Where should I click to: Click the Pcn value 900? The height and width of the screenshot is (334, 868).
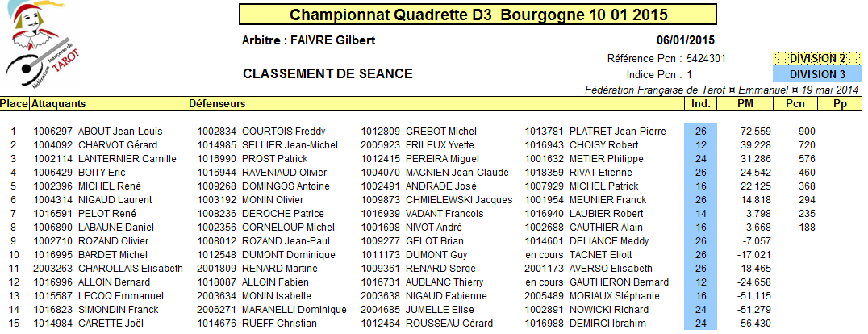807,132
